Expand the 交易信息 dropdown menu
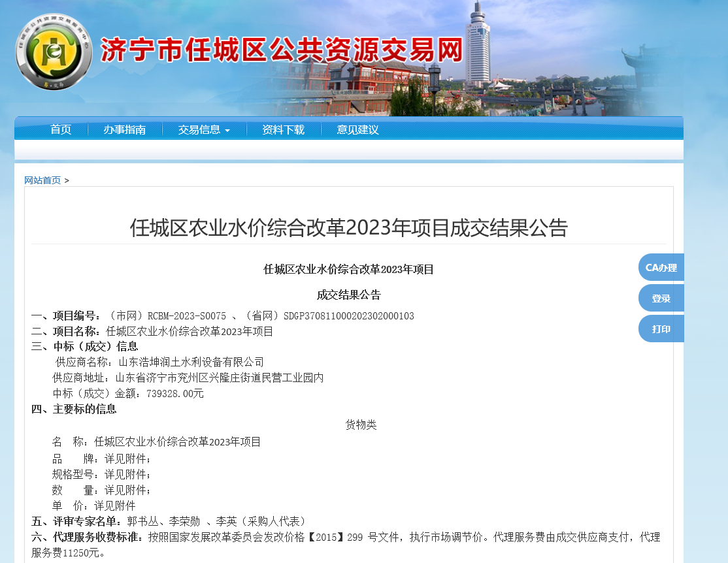 [x=204, y=130]
